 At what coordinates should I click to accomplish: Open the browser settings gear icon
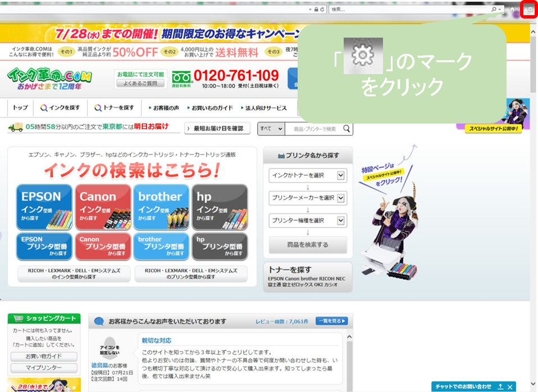530,10
